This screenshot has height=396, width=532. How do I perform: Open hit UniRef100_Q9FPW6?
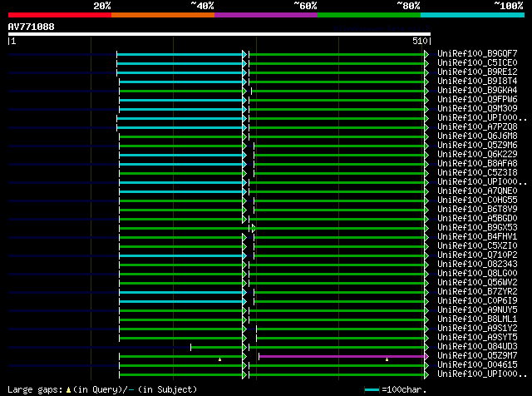477,100
